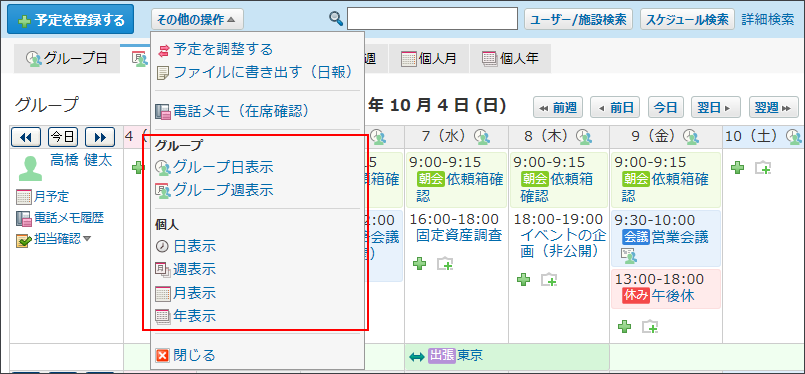Add appointment with plus icon on Thursday

[523, 280]
